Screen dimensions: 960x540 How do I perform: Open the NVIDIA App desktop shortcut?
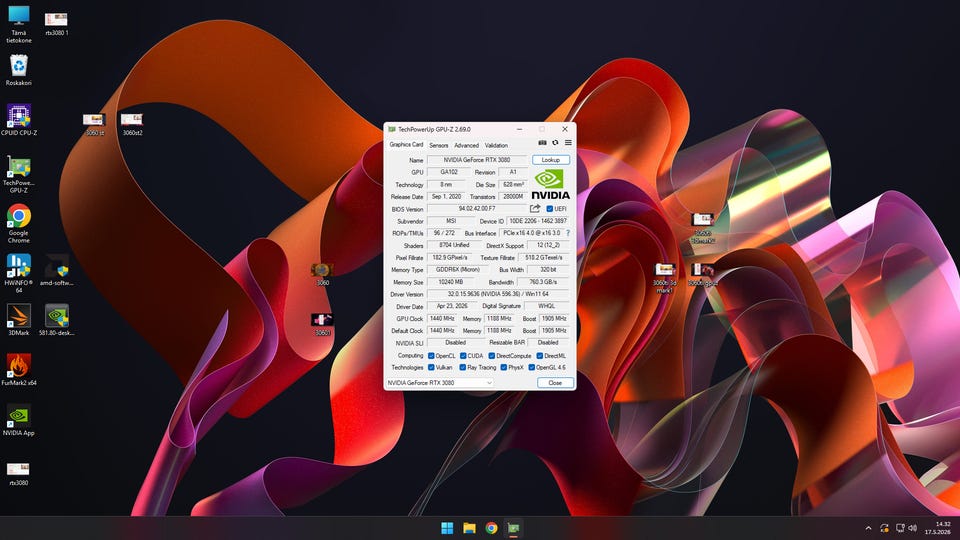click(18, 420)
